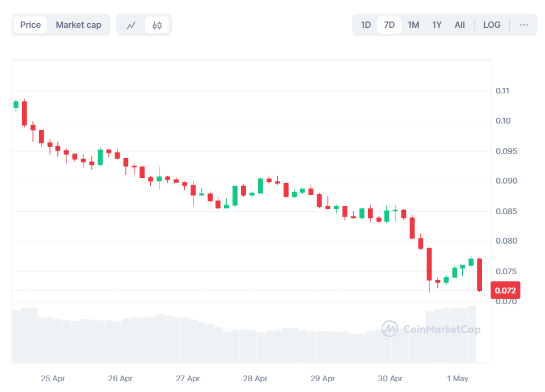Set chart range to 1D

point(366,25)
